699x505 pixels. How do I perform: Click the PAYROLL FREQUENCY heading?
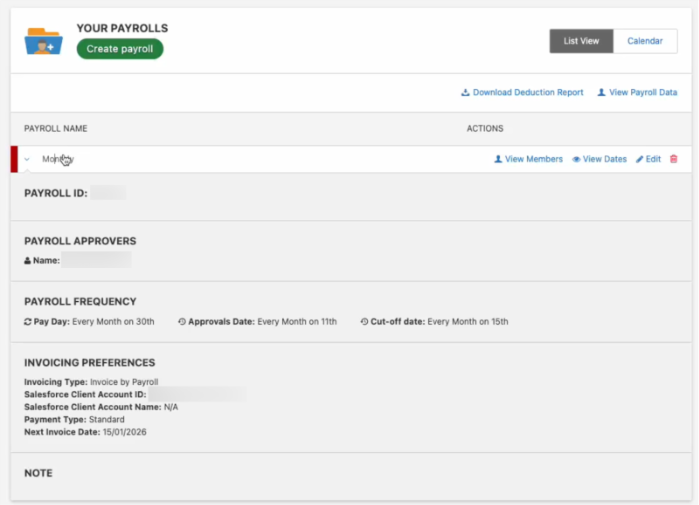point(80,302)
